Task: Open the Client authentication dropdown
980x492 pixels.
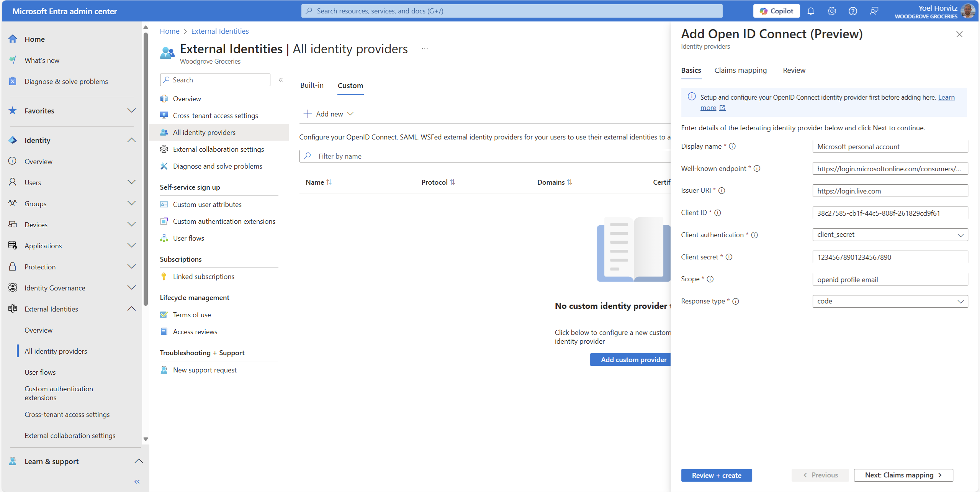Action: 890,235
